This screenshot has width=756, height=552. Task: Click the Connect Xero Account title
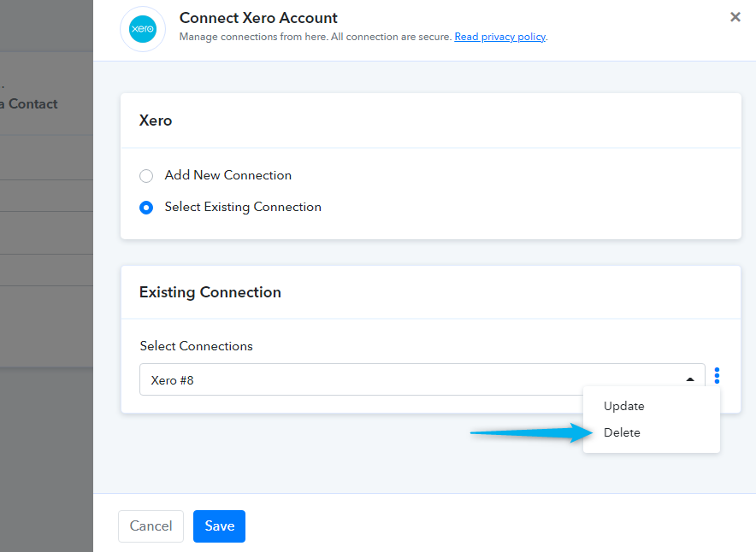coord(258,18)
